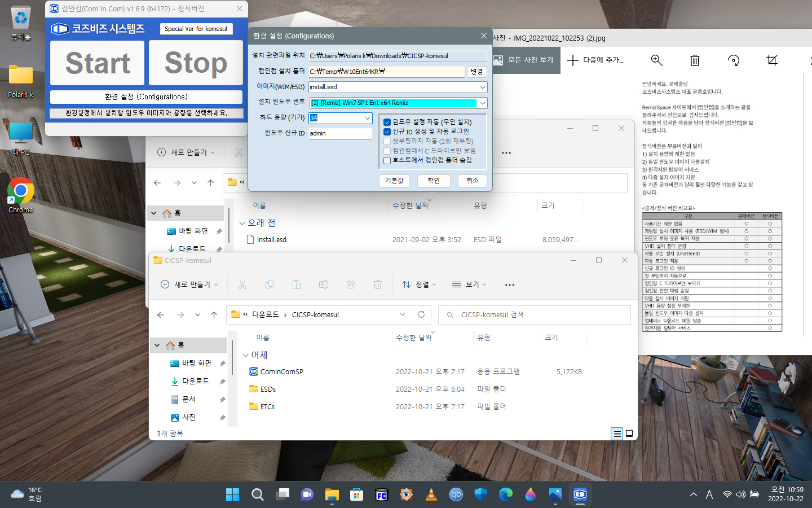The image size is (812, 508).
Task: Open the 설치 윈도우 번호 dropdown
Action: click(x=483, y=103)
